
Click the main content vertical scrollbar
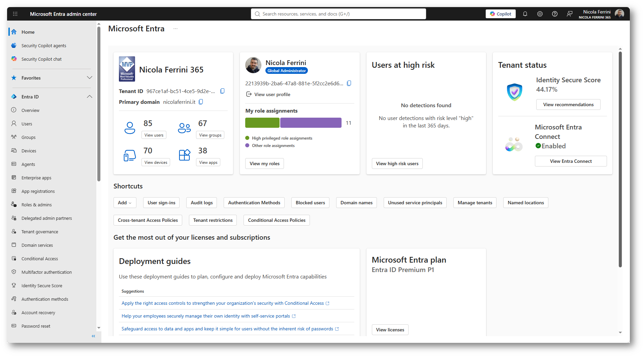620,159
